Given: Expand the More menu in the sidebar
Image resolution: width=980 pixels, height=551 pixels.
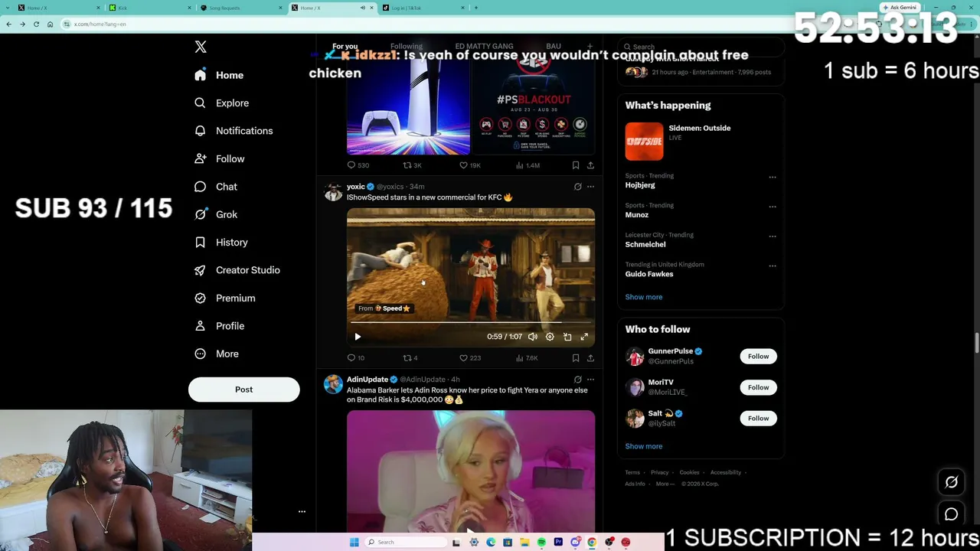Looking at the screenshot, I should pyautogui.click(x=216, y=354).
